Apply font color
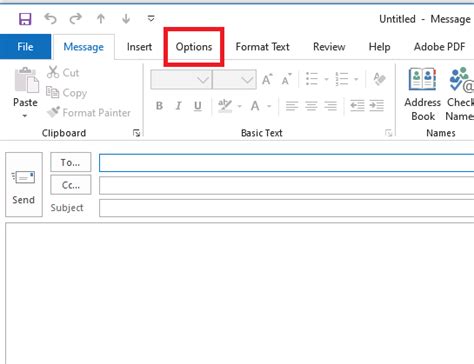 [255, 106]
